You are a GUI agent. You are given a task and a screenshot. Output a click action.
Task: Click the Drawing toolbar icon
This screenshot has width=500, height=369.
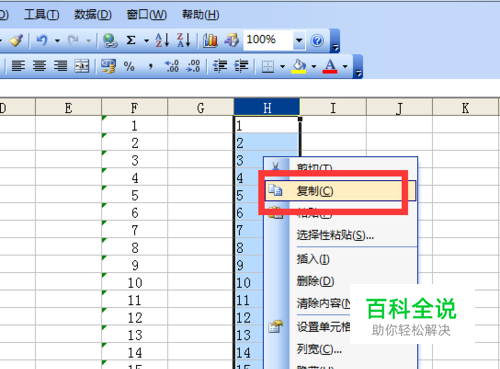pos(232,40)
